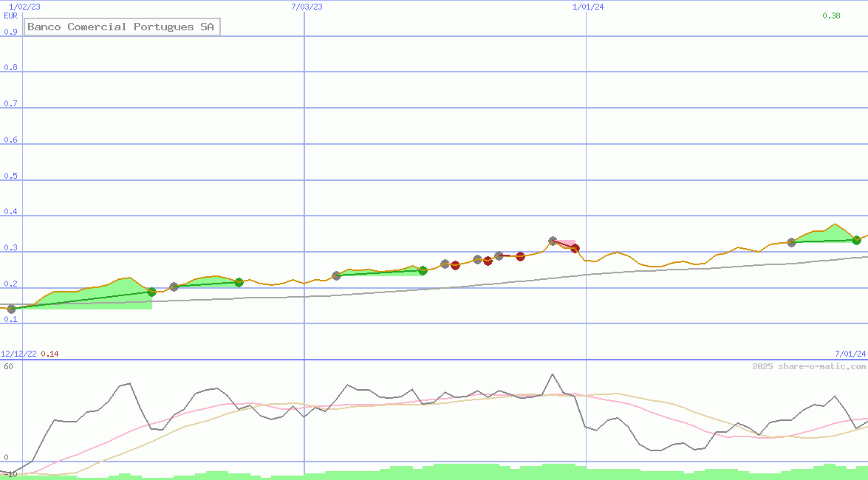
Task: Click the 0.9 price axis label
Action: tap(10, 32)
